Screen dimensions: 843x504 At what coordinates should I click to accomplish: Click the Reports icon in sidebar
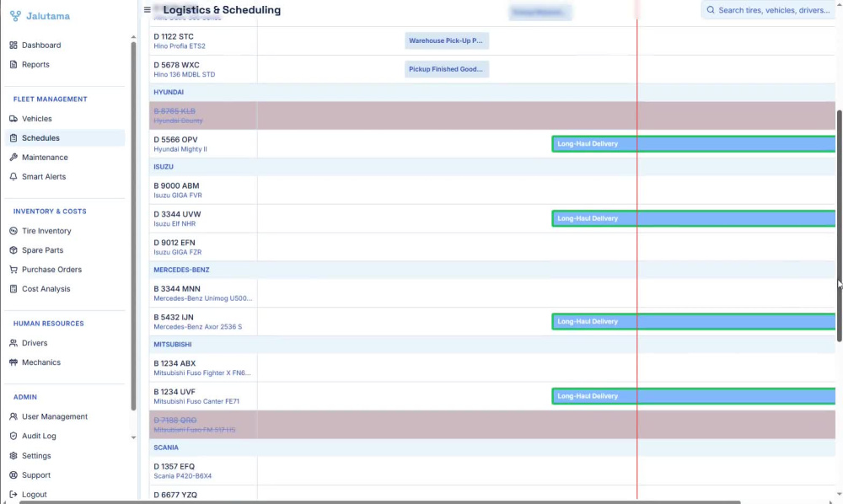click(x=13, y=65)
